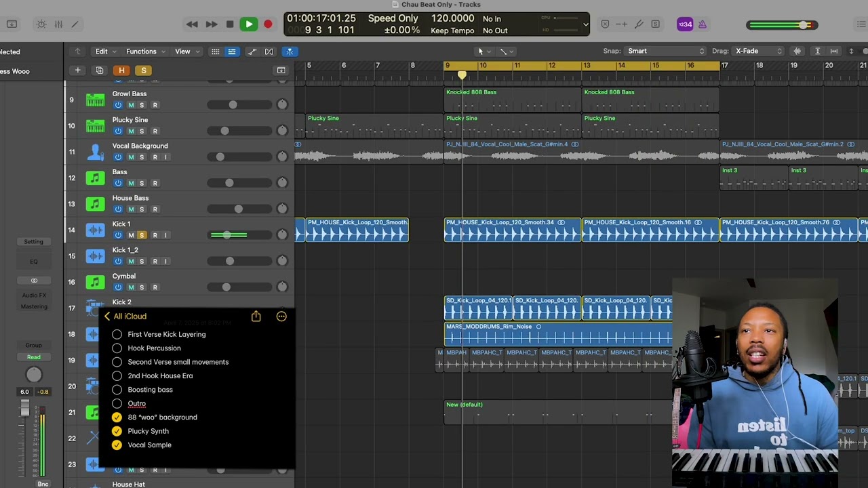Click the Read automation button

(x=33, y=357)
